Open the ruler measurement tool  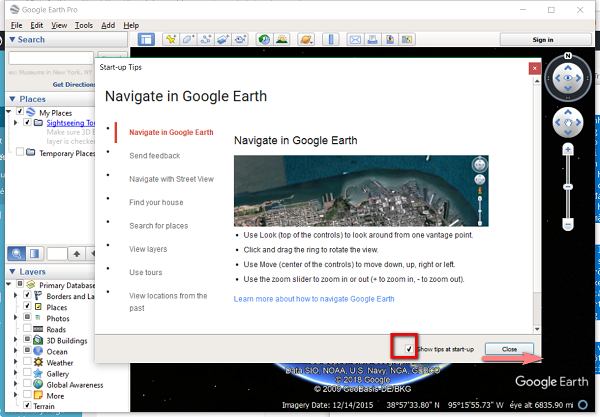tap(331, 39)
